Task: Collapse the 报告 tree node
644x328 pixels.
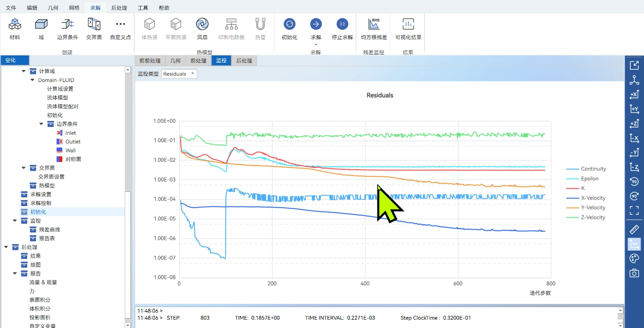Action: [x=15, y=273]
